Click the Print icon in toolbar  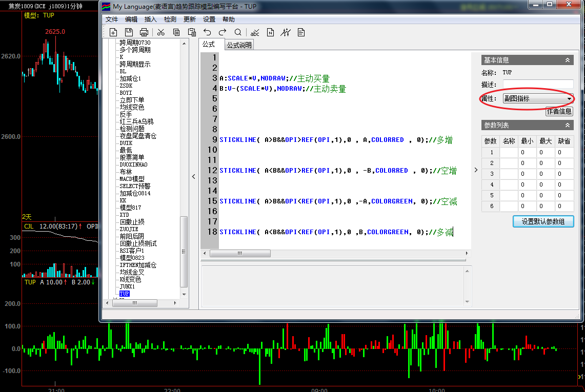tap(144, 32)
